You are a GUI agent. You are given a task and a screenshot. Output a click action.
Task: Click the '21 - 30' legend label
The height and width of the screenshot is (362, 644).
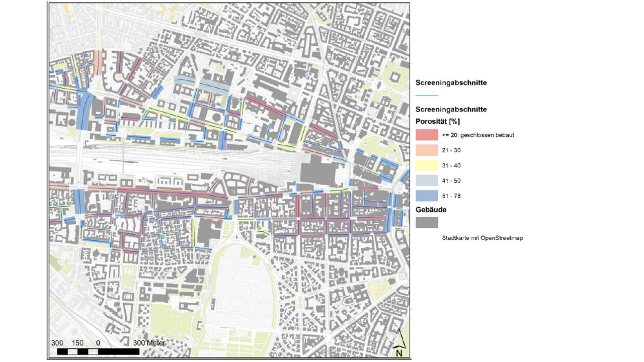(451, 150)
